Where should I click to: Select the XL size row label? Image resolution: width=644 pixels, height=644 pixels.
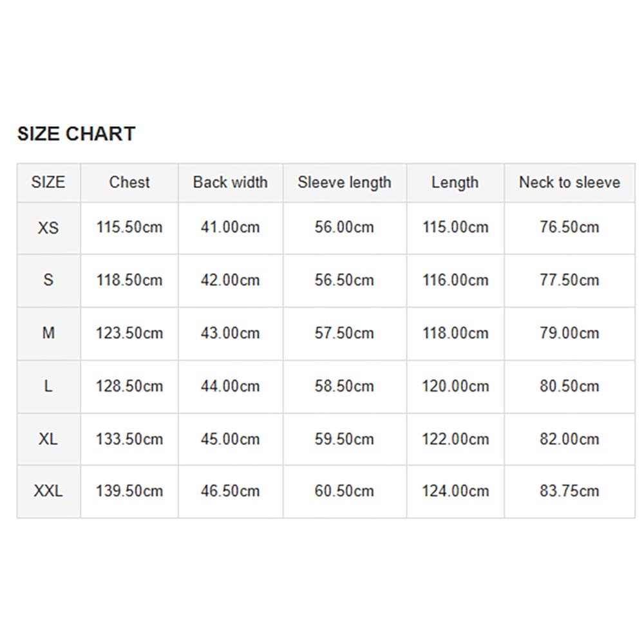point(48,439)
